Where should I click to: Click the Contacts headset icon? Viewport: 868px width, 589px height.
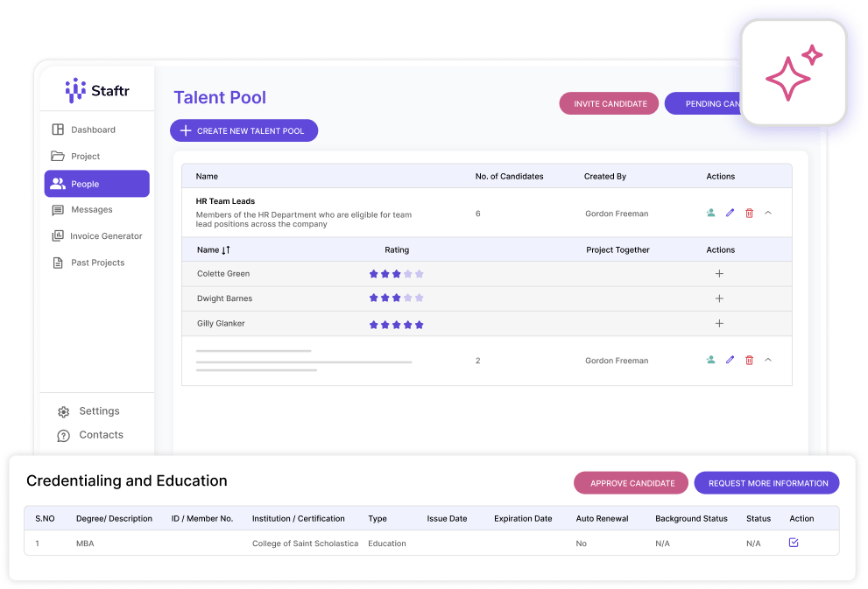coord(63,436)
